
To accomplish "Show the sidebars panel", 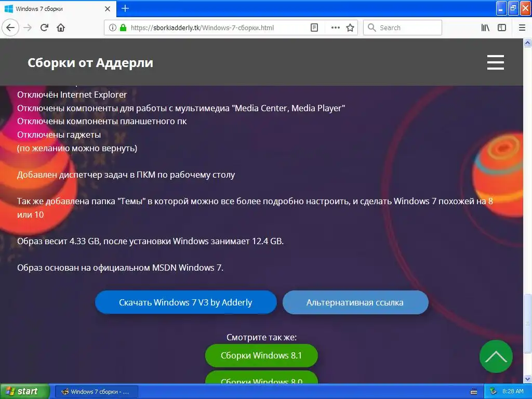I will point(502,28).
